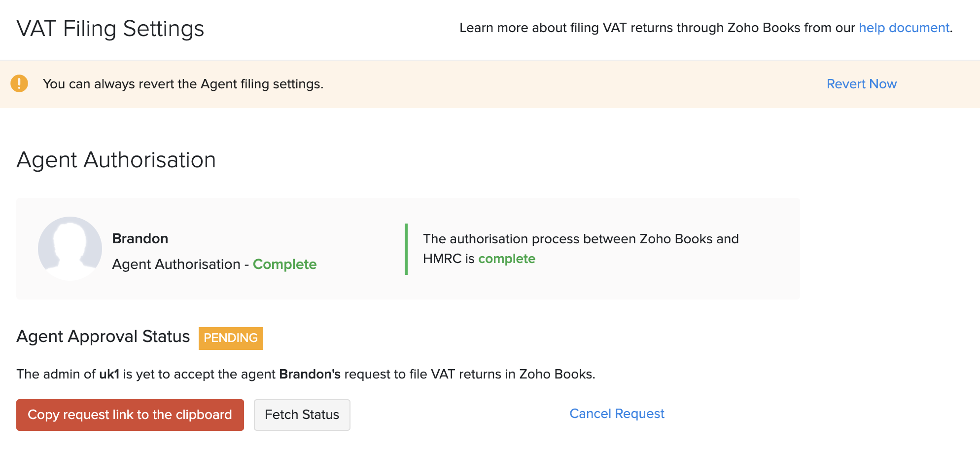
Task: Click the Zoho Books and HMRC authorisation text
Action: (x=580, y=239)
